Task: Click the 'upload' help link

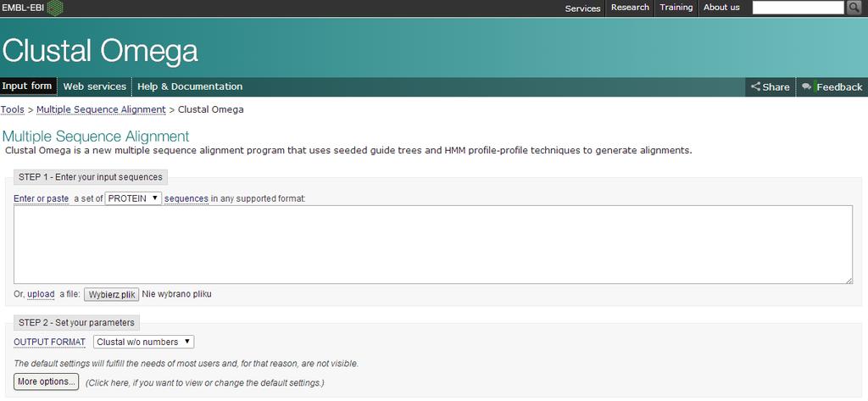Action: (41, 294)
